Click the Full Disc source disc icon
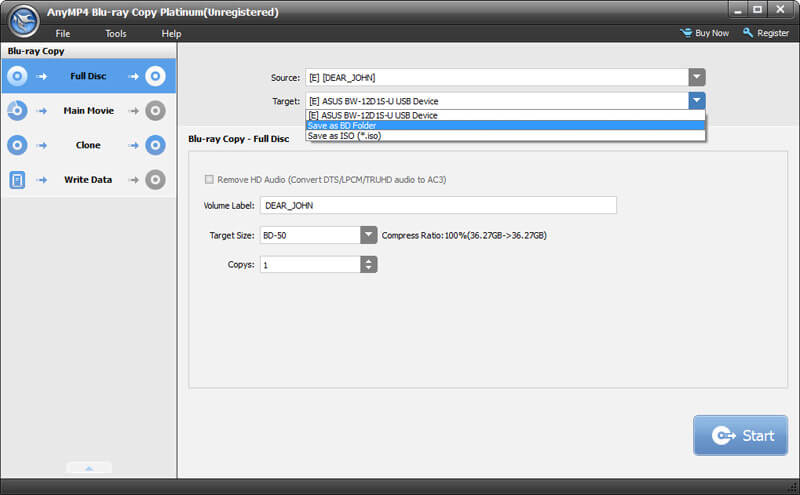The width and height of the screenshot is (800, 495). tap(17, 76)
